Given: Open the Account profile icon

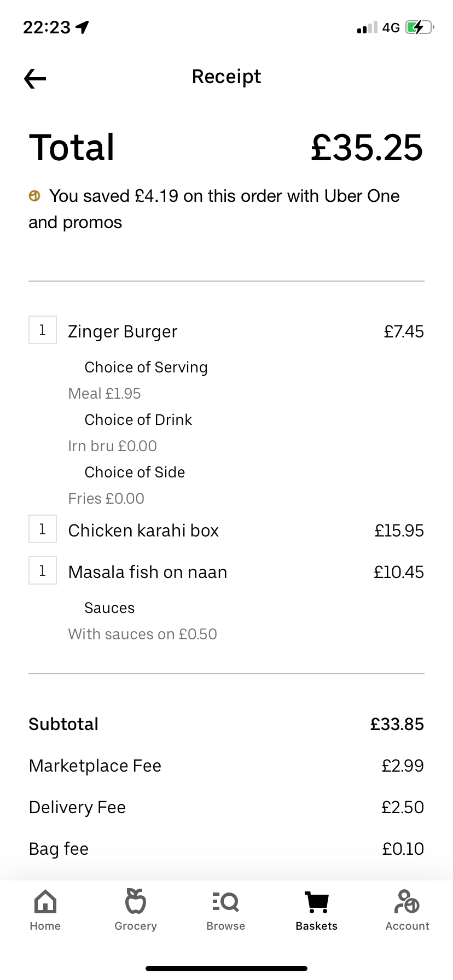Looking at the screenshot, I should pos(407,902).
